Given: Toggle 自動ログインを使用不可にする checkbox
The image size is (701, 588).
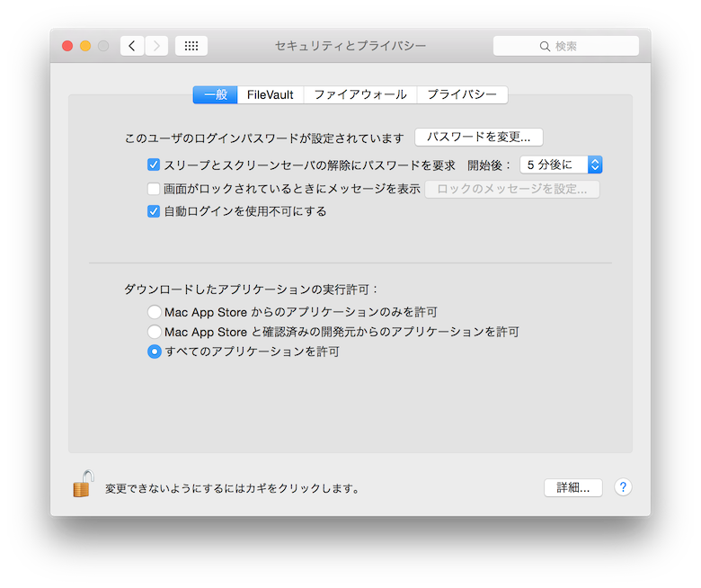Looking at the screenshot, I should tap(154, 211).
